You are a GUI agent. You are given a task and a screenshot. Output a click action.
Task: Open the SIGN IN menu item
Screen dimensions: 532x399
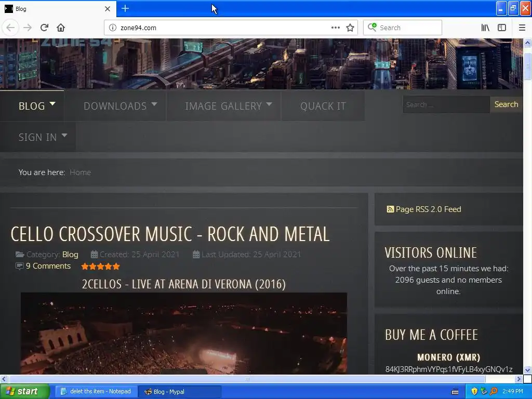tap(37, 137)
